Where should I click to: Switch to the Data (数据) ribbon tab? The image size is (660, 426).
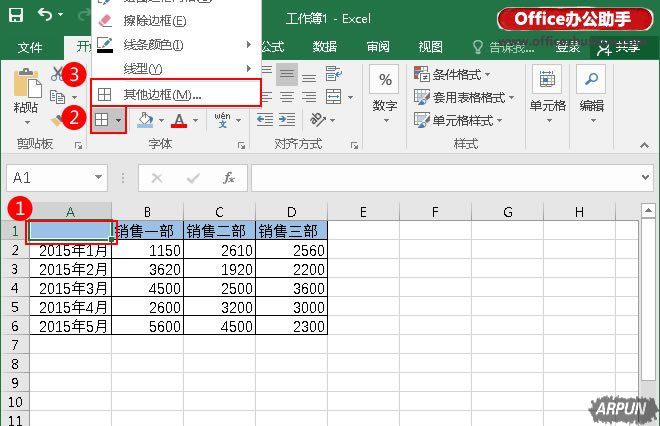click(324, 47)
